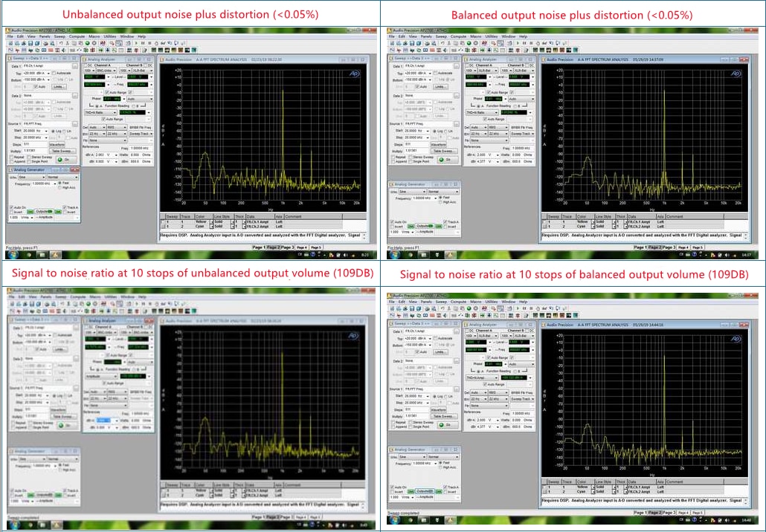
Task: Click the Windows Start orb in the top-left screenshot
Action: pyautogui.click(x=11, y=255)
